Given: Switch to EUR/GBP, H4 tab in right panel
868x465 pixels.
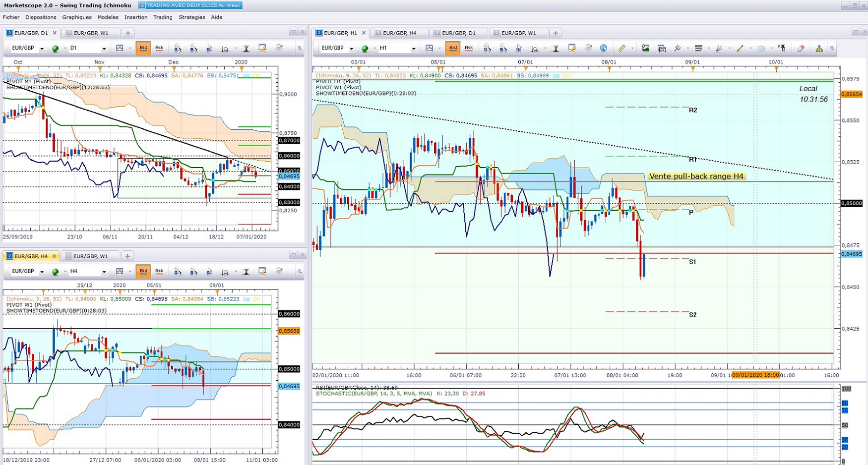Looking at the screenshot, I should point(399,33).
